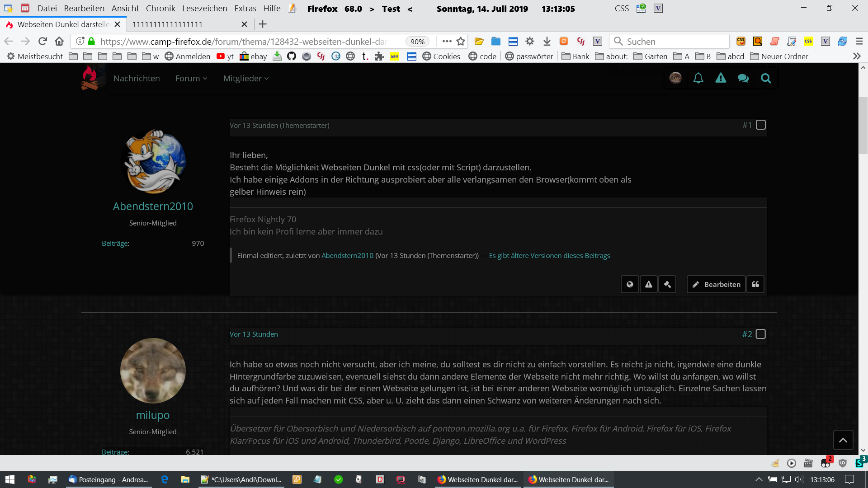Click the quote icon on post #1
The image size is (868, 488).
click(x=755, y=284)
